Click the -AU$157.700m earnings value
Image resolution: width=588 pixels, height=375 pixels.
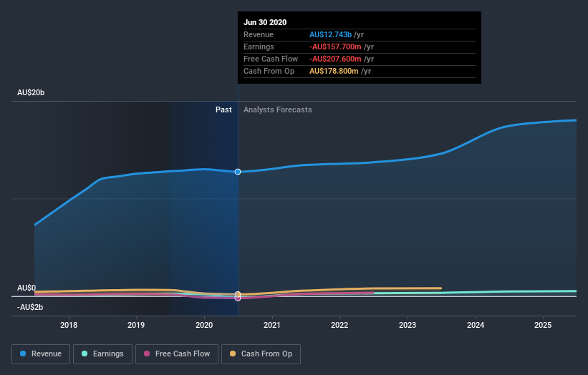tap(335, 47)
